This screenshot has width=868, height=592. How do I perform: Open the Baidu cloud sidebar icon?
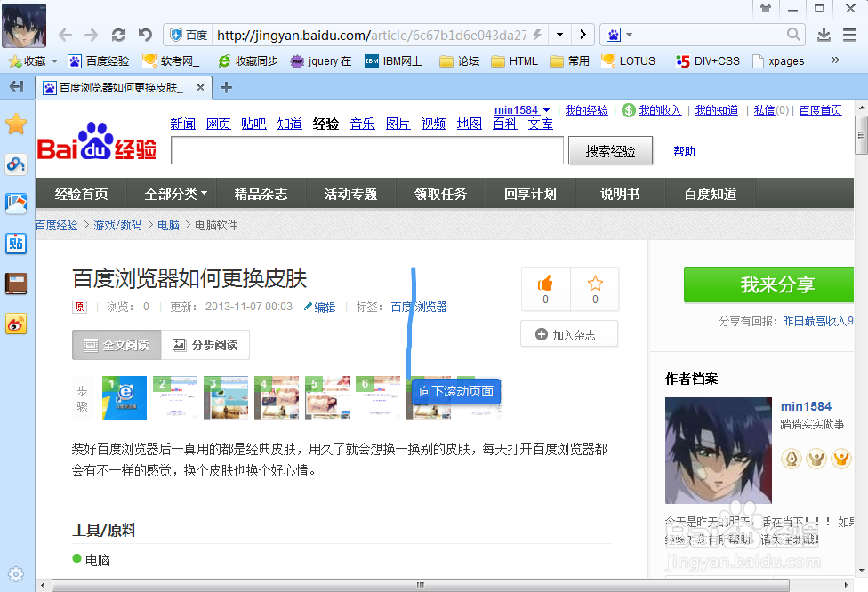click(x=16, y=164)
